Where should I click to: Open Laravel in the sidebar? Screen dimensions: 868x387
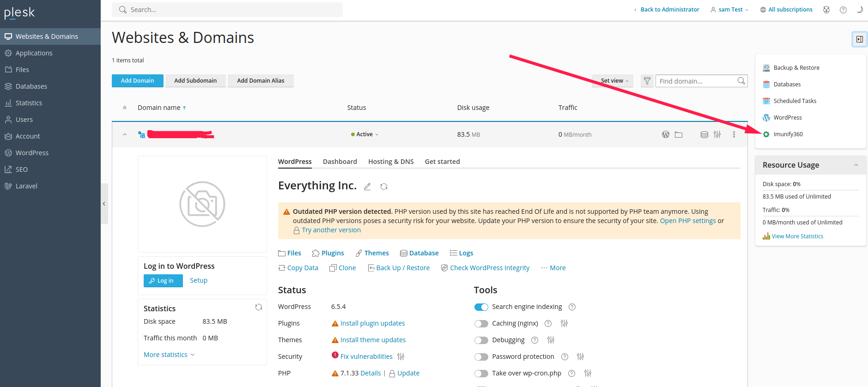[x=50, y=186]
